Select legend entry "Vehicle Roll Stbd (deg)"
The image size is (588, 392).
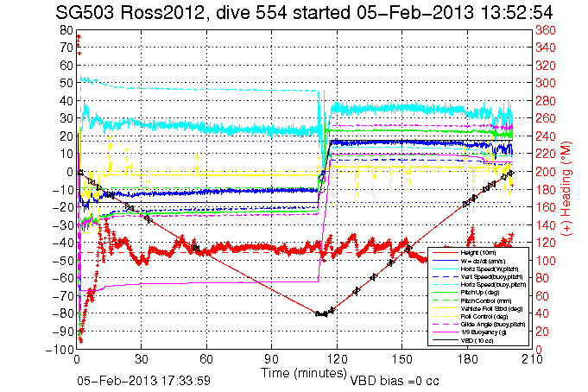click(x=491, y=309)
